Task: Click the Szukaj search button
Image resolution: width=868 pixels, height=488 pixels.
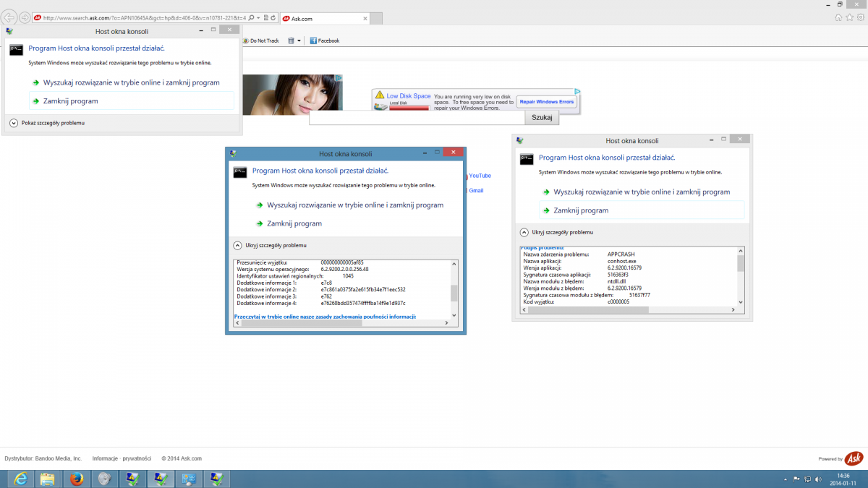Action: tap(542, 117)
